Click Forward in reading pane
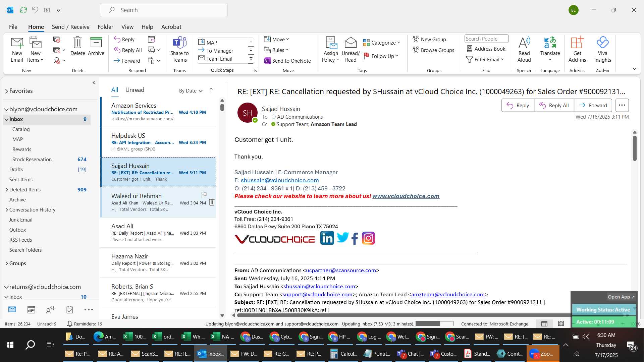This screenshot has height=362, width=644. (593, 105)
